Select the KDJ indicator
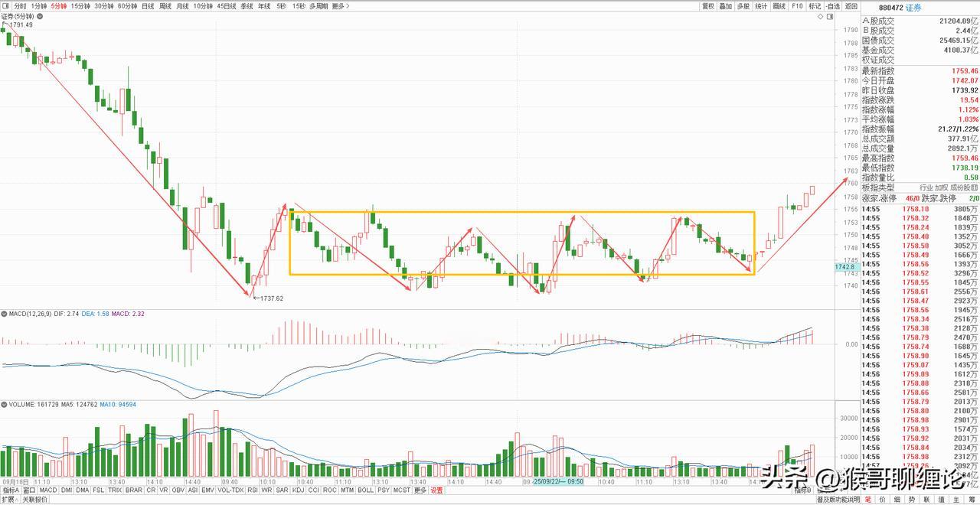 298,490
